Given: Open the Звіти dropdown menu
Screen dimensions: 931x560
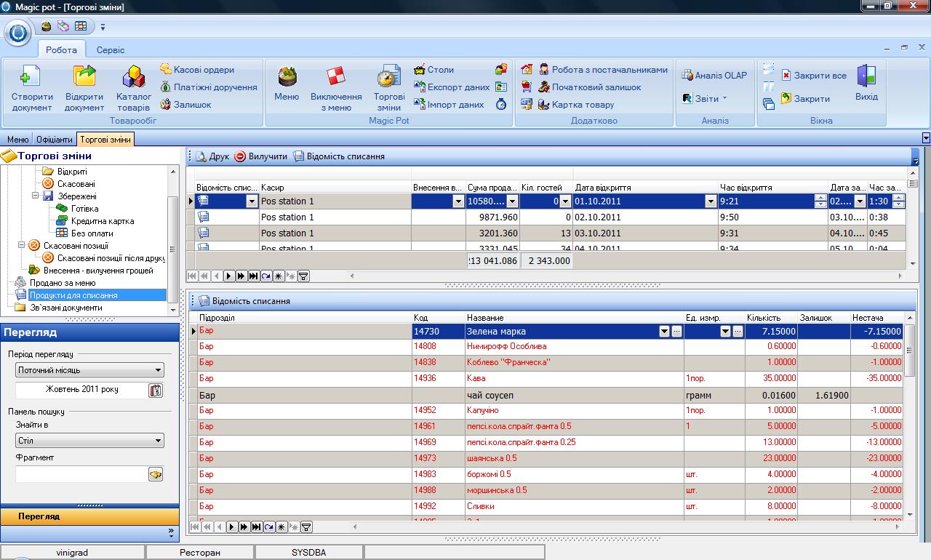Looking at the screenshot, I should pos(706,99).
